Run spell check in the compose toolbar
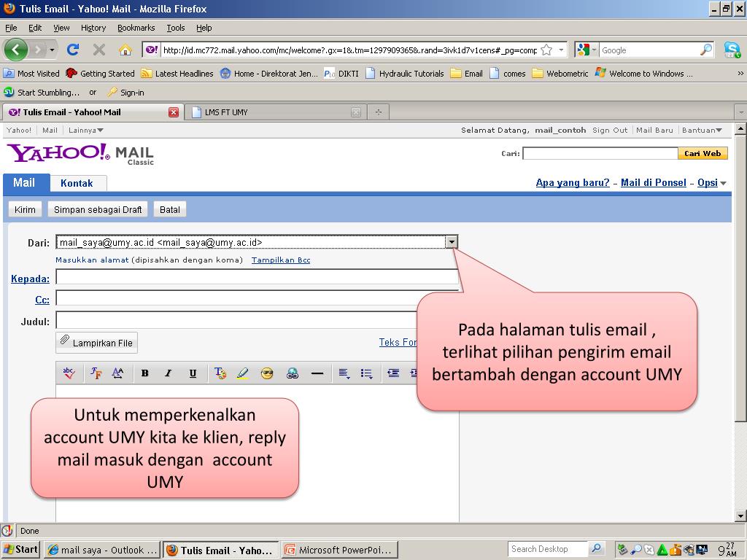Viewport: 747px width, 560px height. 69,373
